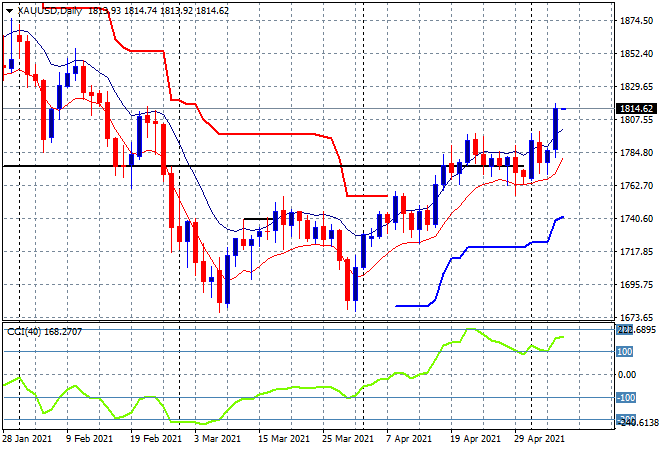Image resolution: width=660 pixels, height=450 pixels.
Task: Click the 1807.55 price axis label
Action: [637, 120]
